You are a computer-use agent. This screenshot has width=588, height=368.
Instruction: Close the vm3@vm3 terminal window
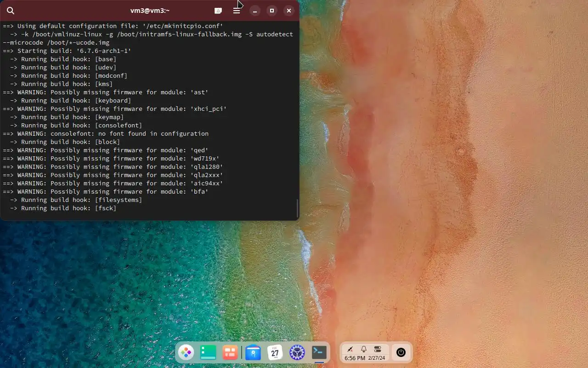pos(288,11)
